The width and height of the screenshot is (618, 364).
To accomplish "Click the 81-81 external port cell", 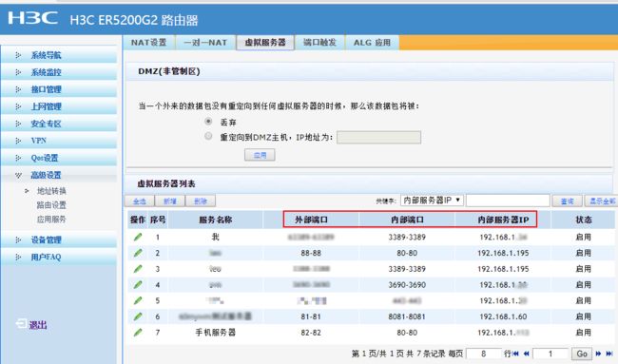I will [x=311, y=316].
